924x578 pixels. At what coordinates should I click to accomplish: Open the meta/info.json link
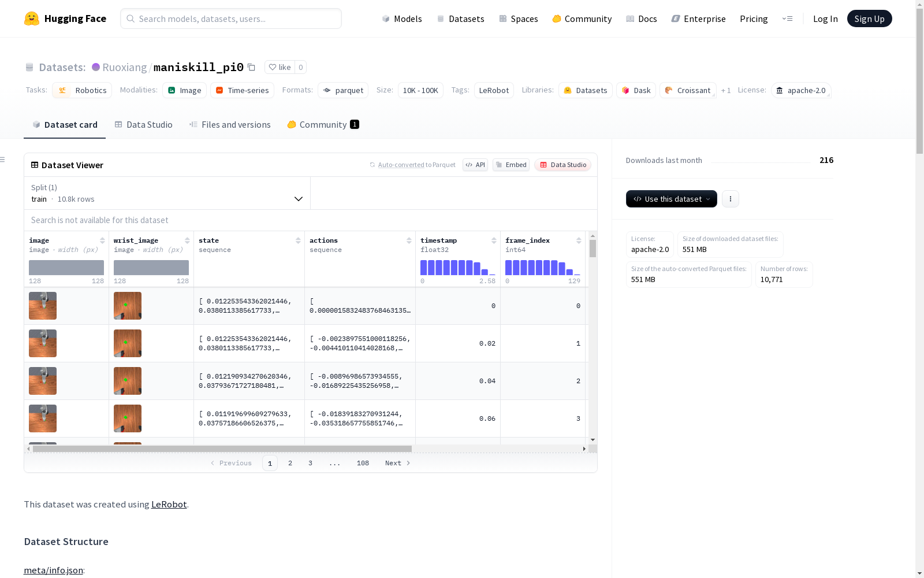53,570
